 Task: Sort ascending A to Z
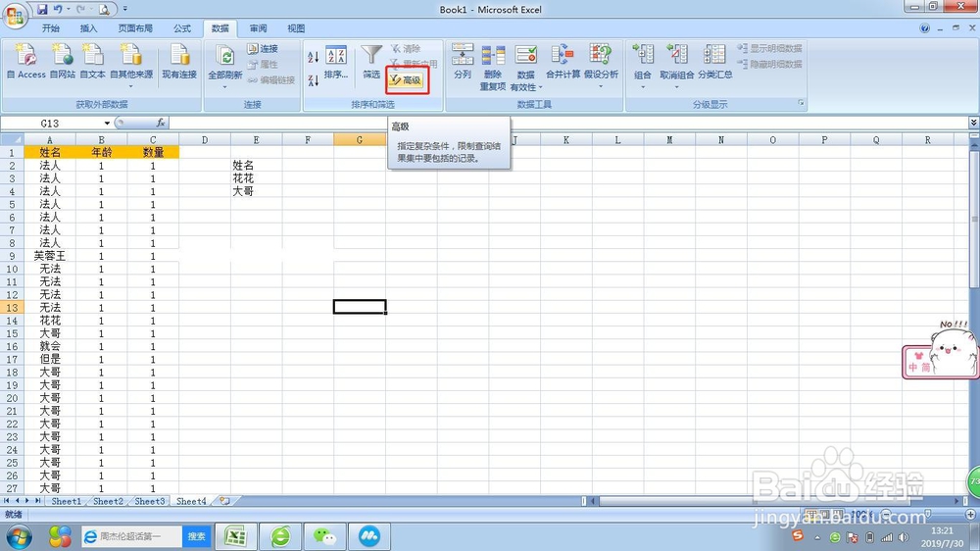click(x=314, y=58)
